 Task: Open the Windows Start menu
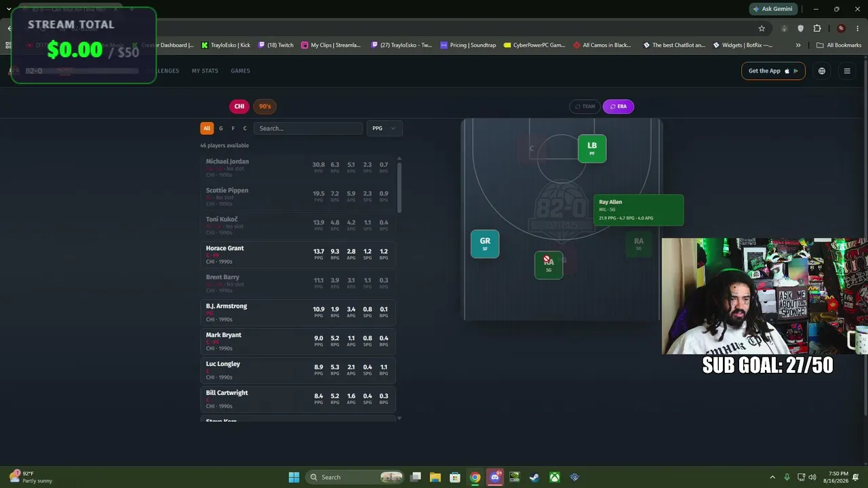pos(294,477)
